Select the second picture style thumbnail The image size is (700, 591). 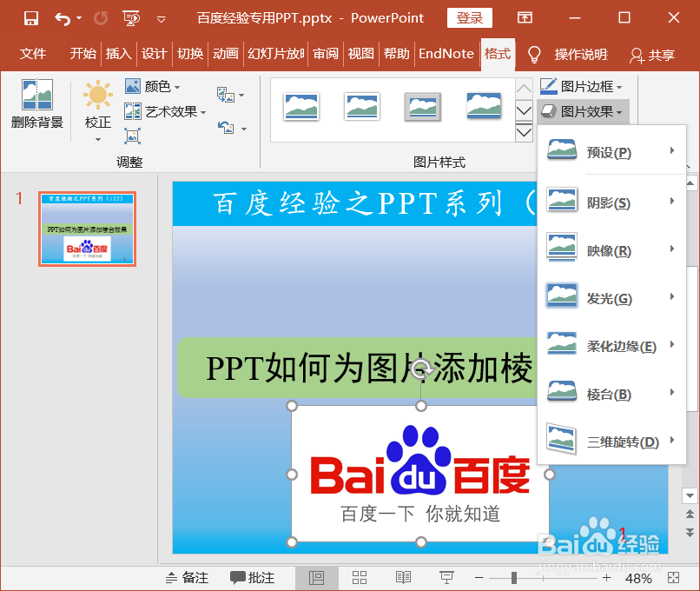tap(362, 107)
